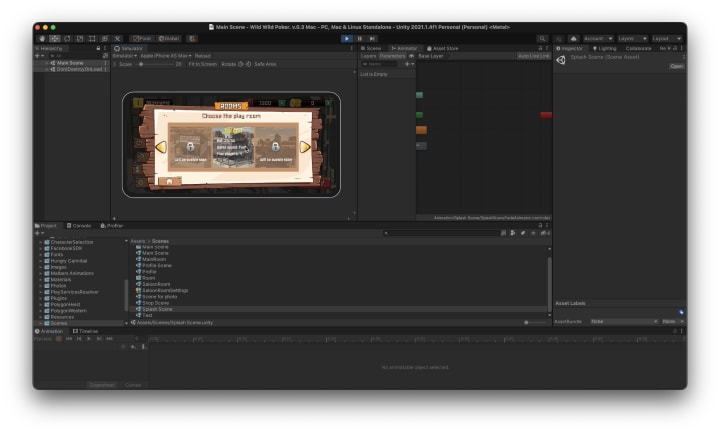Select the Move tool in toolbar
The image size is (720, 433).
coord(55,39)
